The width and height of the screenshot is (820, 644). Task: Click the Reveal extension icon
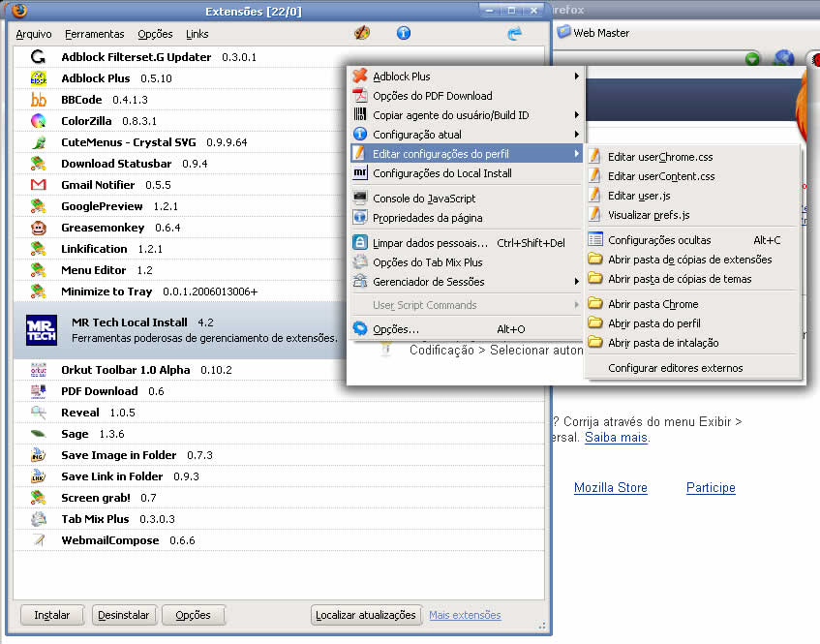[x=38, y=413]
